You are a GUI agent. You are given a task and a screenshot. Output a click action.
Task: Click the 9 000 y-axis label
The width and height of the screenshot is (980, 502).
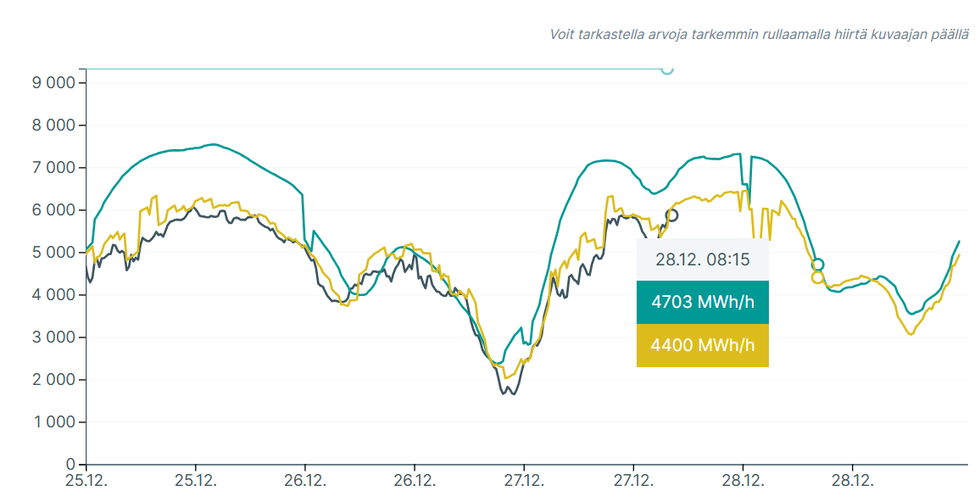coord(53,82)
